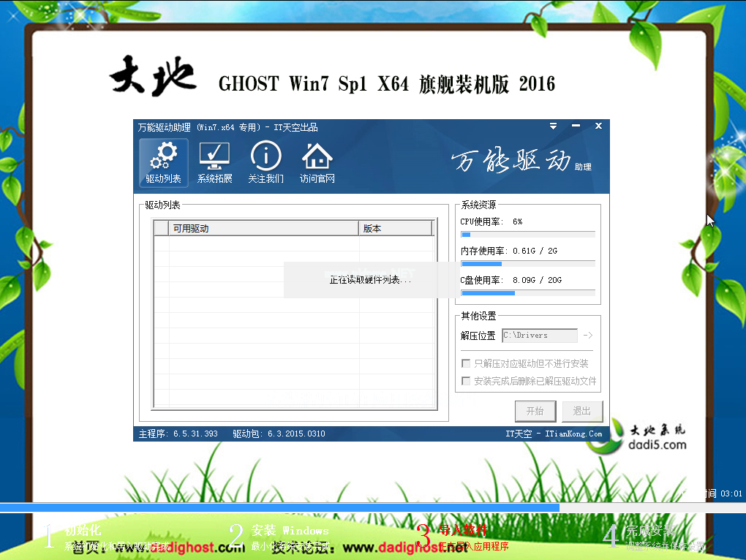
Task: Click the 版本 column header
Action: (x=396, y=229)
